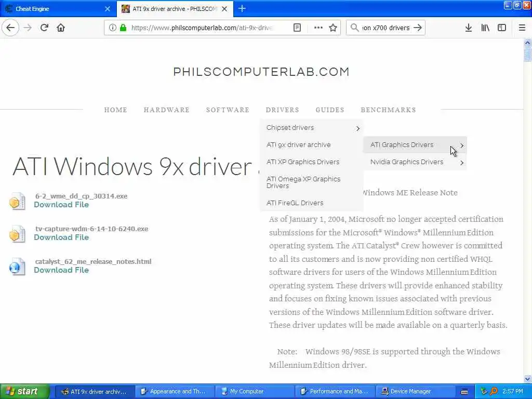Click the Windows ME Release Note heading
Image resolution: width=532 pixels, height=399 pixels.
[x=410, y=193]
